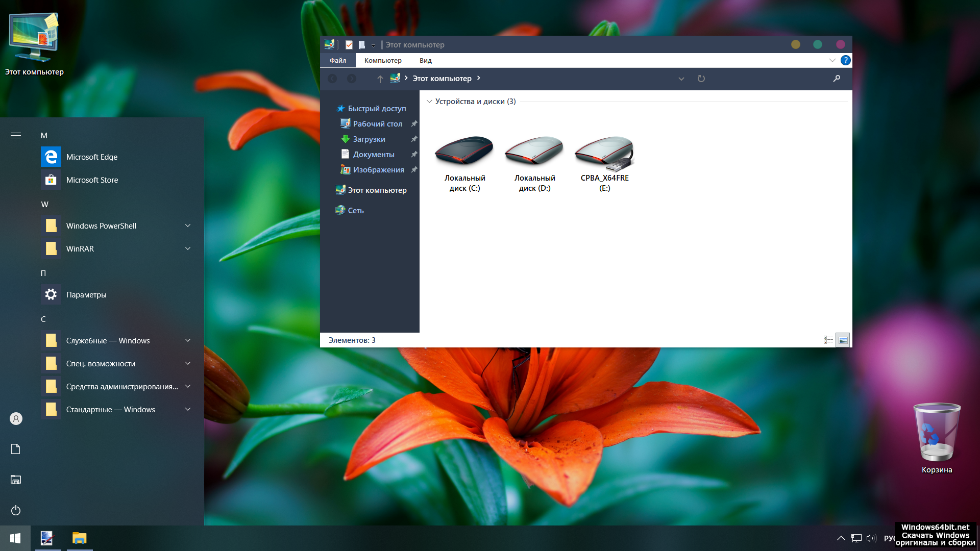
Task: Switch to large icons view in status bar
Action: pos(843,340)
